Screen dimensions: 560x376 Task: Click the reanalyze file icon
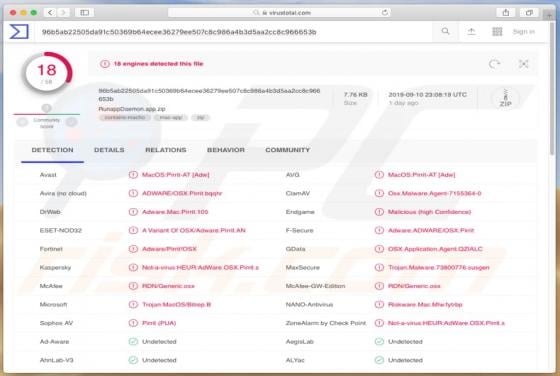click(494, 64)
